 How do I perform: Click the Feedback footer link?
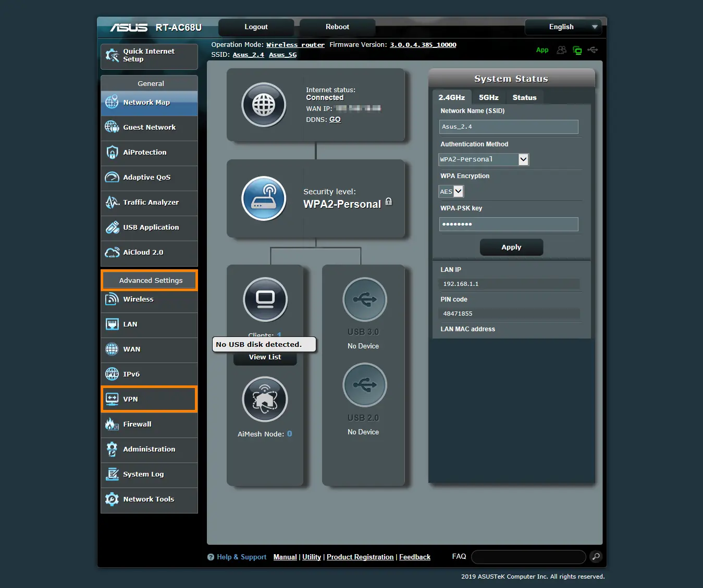tap(415, 557)
